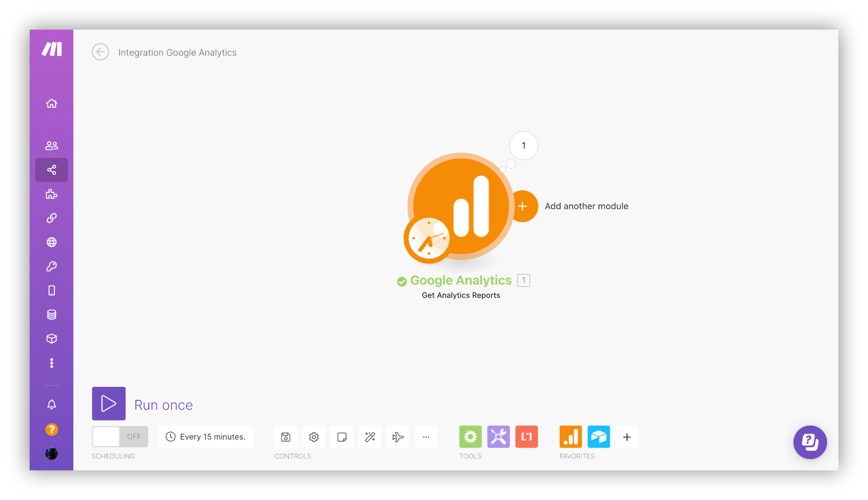868x500 pixels.
Task: Go back using the arrow button
Action: point(100,52)
